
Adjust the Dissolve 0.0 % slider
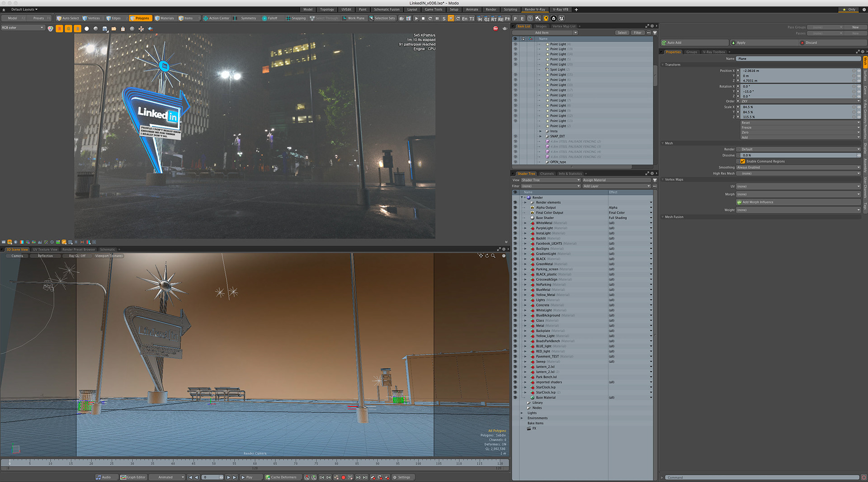[x=798, y=156]
